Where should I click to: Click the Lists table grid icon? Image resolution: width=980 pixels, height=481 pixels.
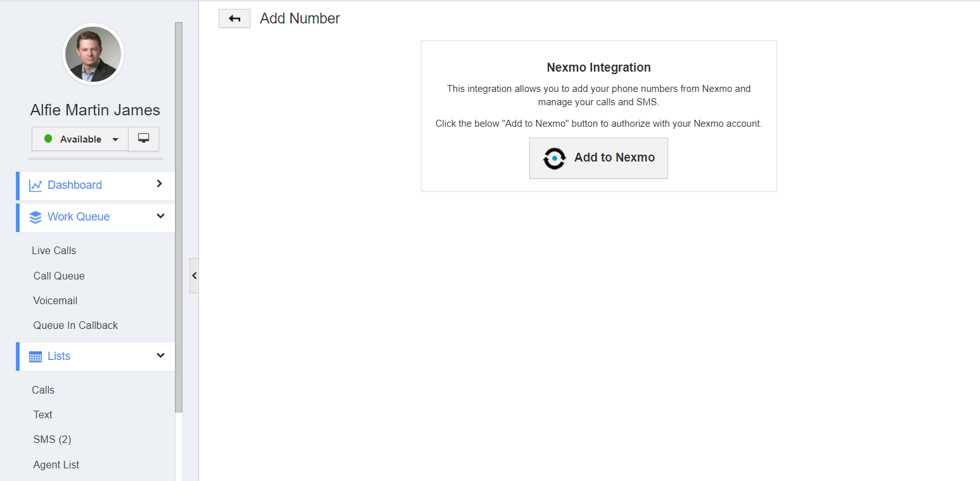coord(35,357)
